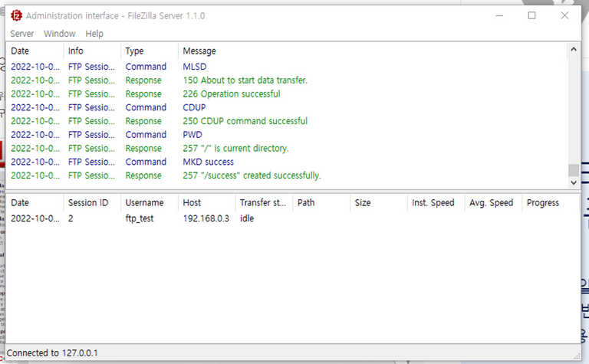Open the Help menu

pyautogui.click(x=94, y=34)
